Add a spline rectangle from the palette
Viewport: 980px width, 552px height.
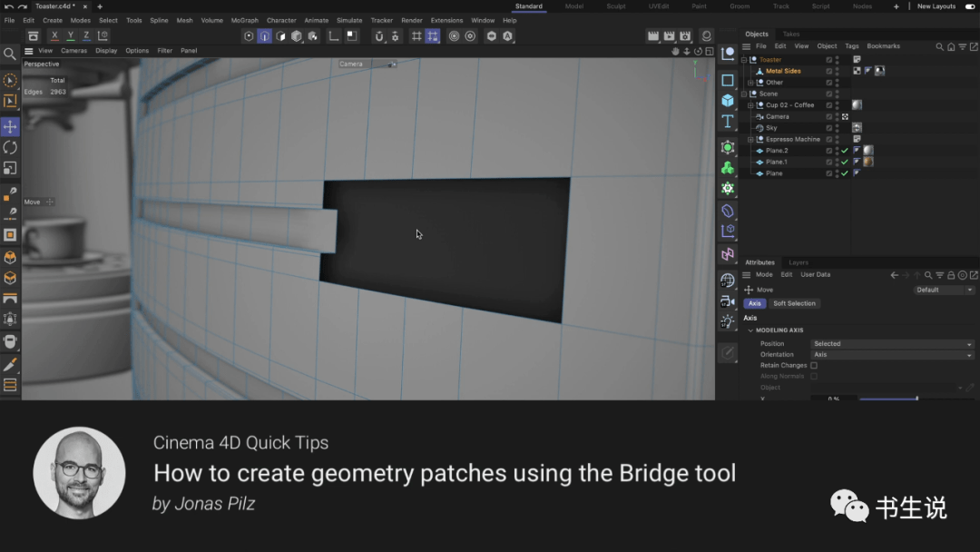coord(728,80)
